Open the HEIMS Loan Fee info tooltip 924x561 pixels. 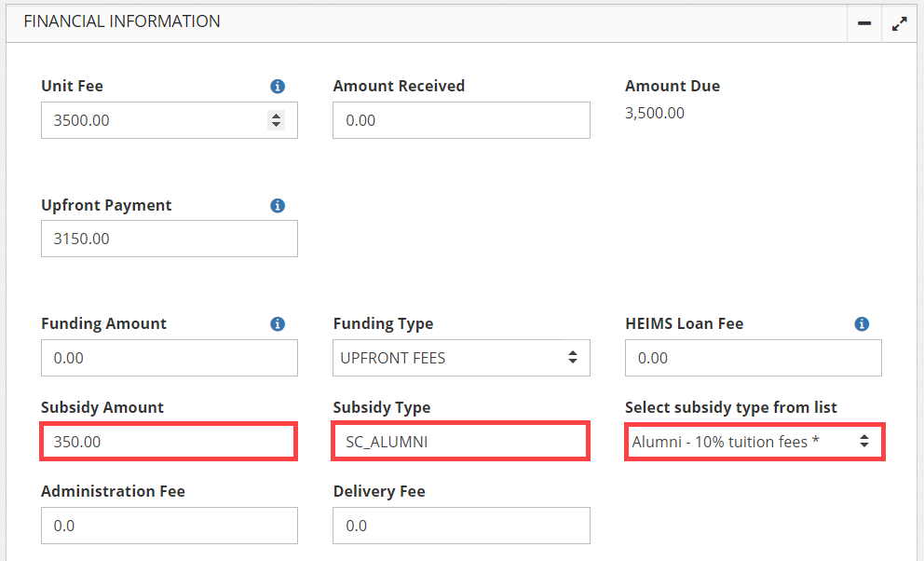pos(862,324)
